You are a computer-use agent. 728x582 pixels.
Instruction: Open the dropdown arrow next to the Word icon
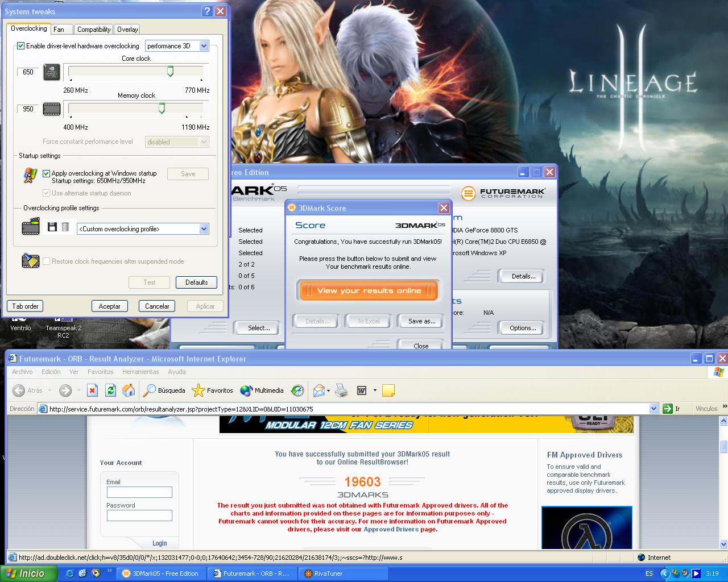(375, 390)
